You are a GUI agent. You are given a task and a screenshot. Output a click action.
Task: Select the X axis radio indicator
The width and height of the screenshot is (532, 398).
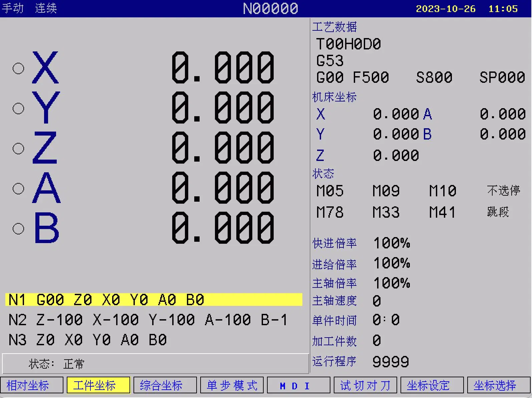pyautogui.click(x=18, y=68)
